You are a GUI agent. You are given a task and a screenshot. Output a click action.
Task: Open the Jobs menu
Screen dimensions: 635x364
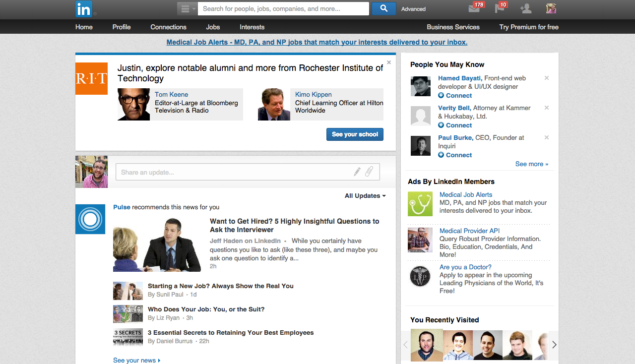pos(213,27)
